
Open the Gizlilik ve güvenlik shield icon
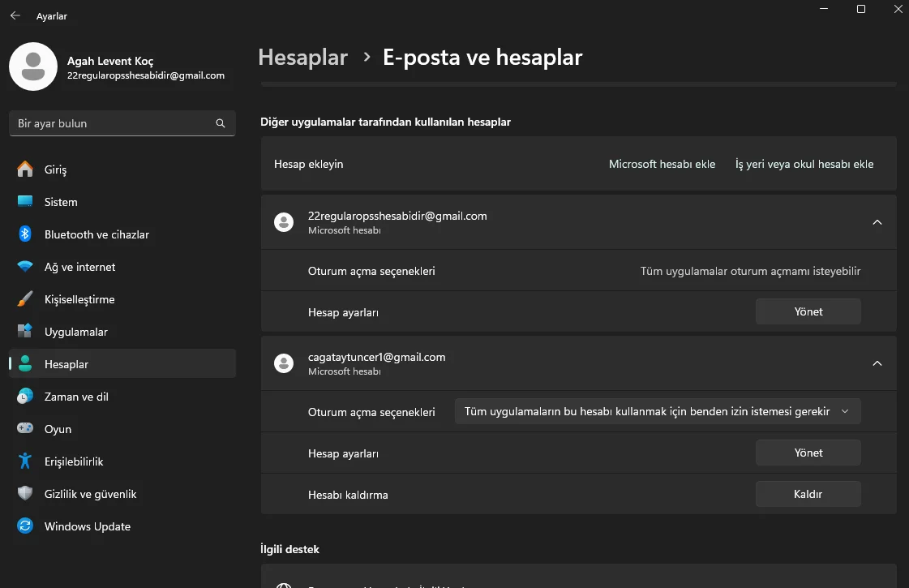coord(25,494)
